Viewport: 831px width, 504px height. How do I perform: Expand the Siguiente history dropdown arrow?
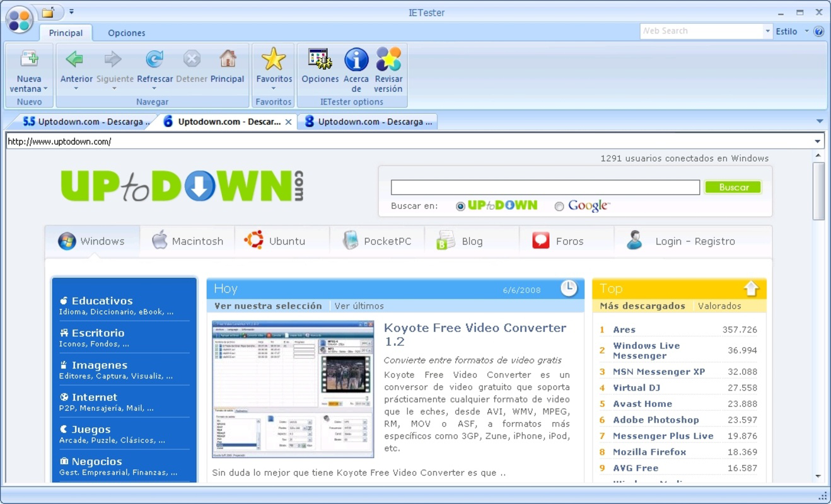[x=114, y=89]
